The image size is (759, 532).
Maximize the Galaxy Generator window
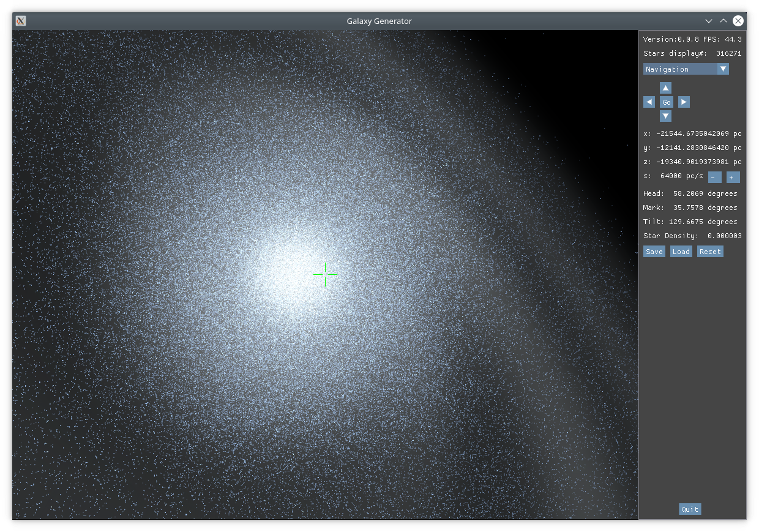pyautogui.click(x=723, y=21)
